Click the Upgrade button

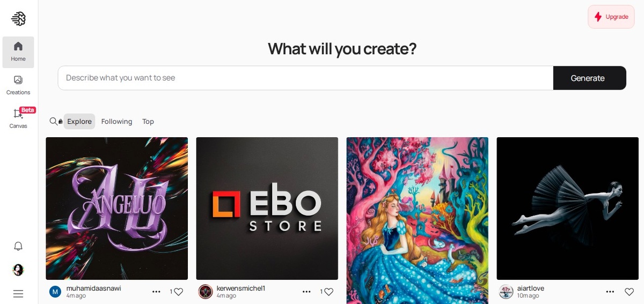[x=611, y=17]
